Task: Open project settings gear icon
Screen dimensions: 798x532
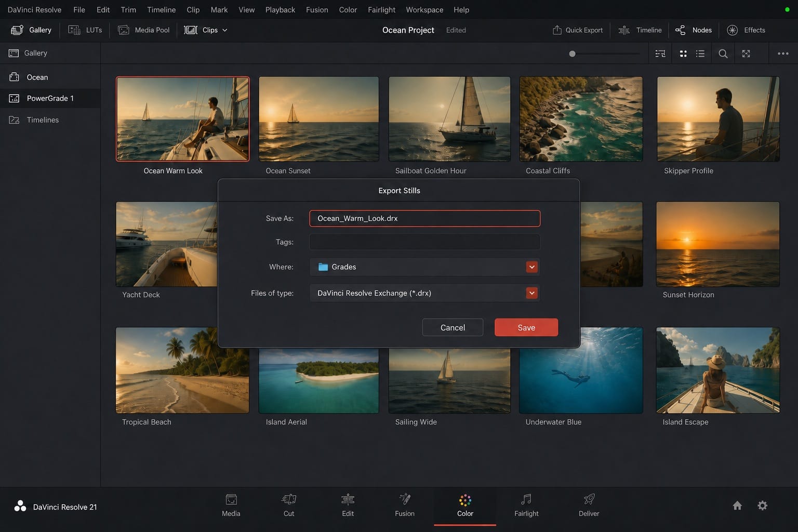Action: tap(762, 506)
